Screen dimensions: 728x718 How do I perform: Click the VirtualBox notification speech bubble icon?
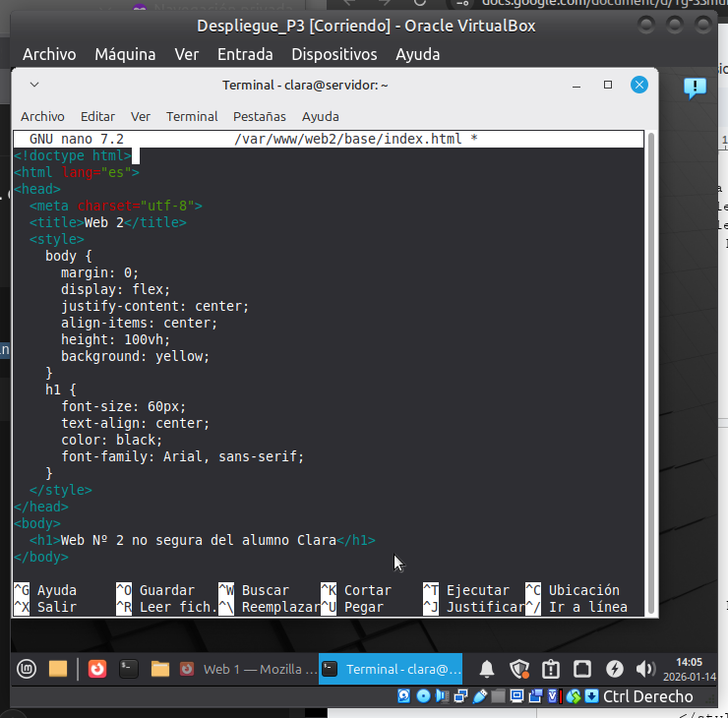click(x=695, y=89)
